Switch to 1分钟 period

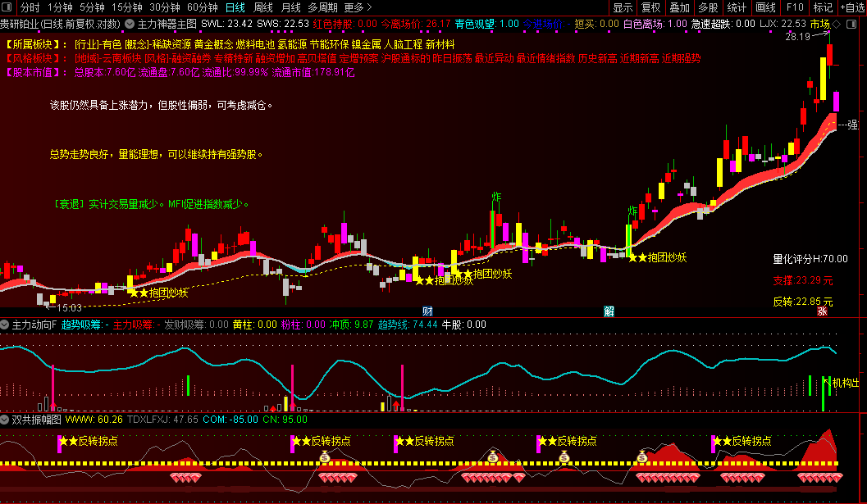(60, 7)
